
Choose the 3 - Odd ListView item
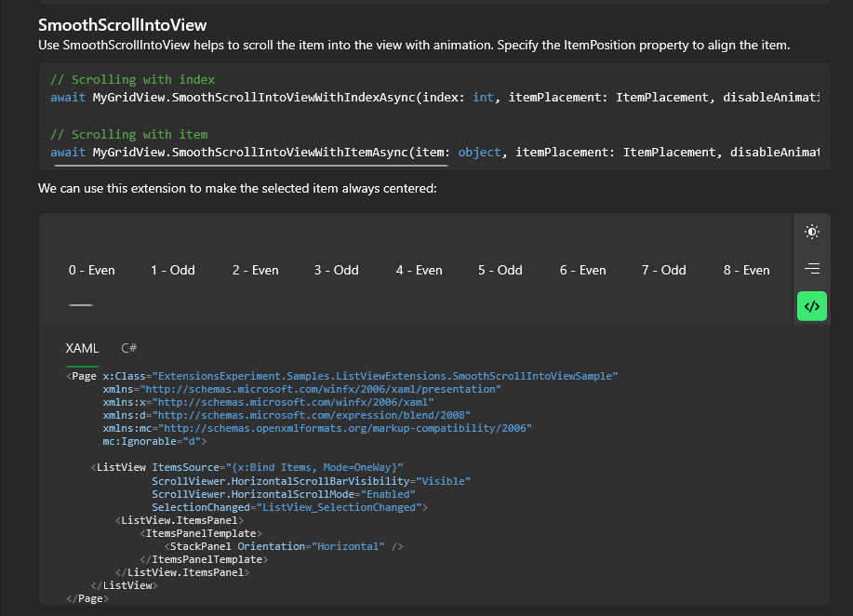click(x=336, y=270)
